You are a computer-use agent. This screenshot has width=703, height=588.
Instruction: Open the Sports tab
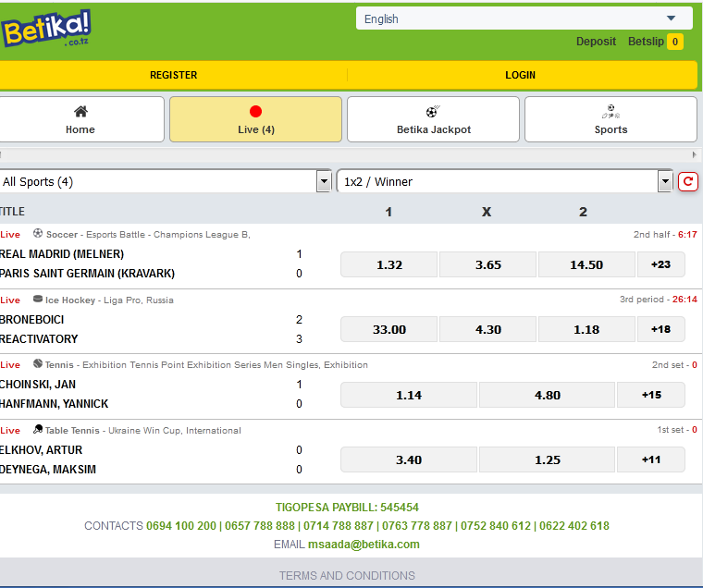[x=610, y=119]
